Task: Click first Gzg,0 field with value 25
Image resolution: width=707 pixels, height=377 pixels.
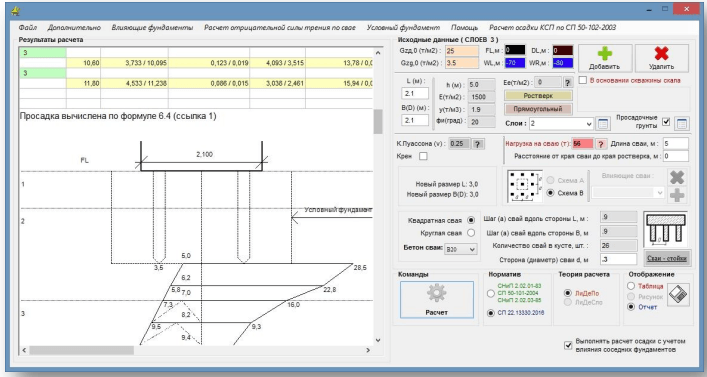Action: pyautogui.click(x=462, y=51)
